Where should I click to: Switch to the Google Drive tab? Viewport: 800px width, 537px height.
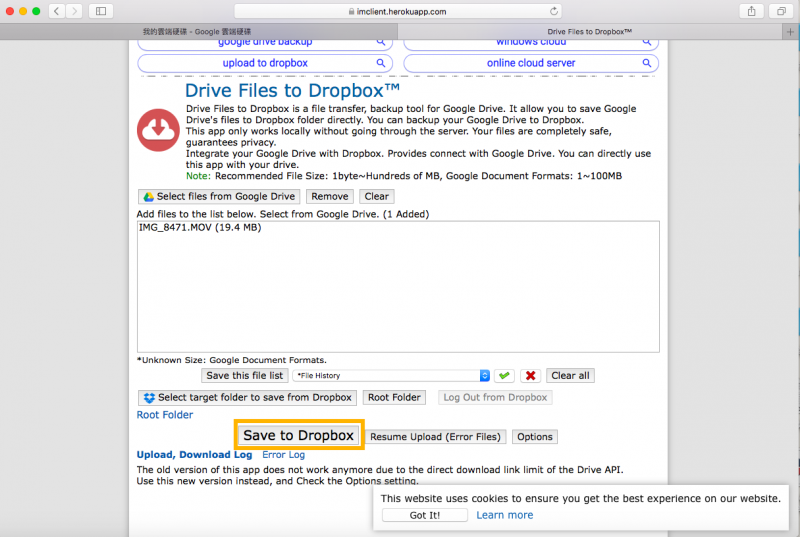198,32
